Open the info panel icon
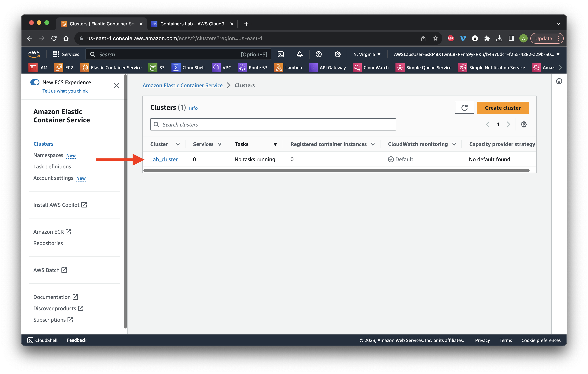The height and width of the screenshot is (374, 588). point(559,81)
